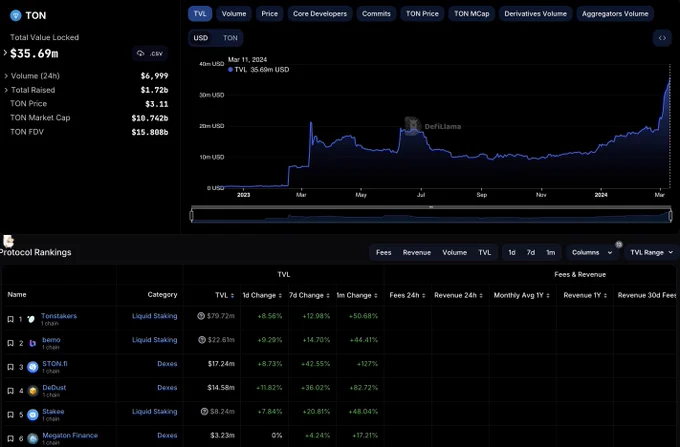Sort by the TVL column arrows
The image size is (680, 447).
tap(232, 295)
